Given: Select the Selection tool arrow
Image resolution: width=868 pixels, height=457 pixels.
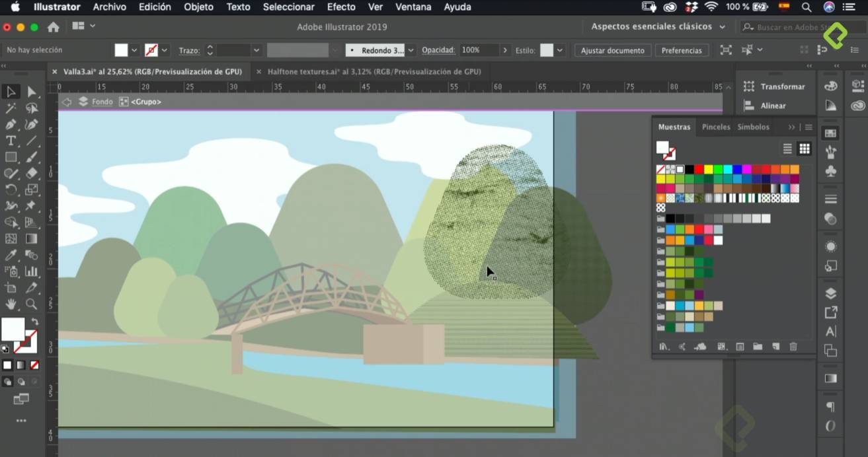Looking at the screenshot, I should coord(11,92).
